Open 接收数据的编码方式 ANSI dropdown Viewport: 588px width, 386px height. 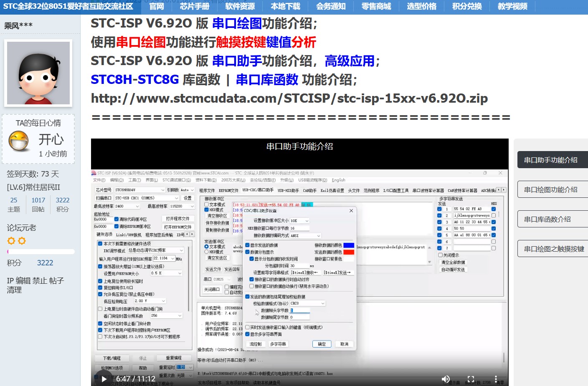click(305, 236)
